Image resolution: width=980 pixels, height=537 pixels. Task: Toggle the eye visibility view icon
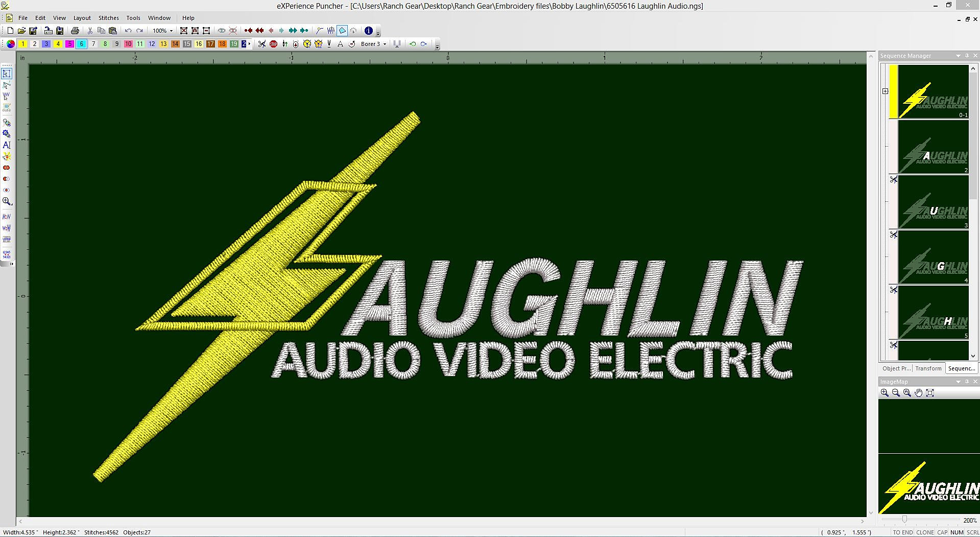pyautogui.click(x=222, y=31)
